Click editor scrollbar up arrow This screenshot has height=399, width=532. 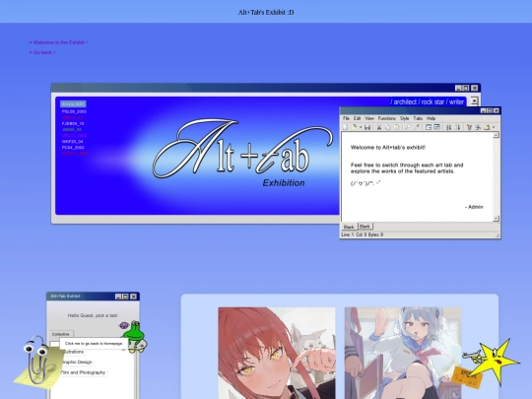pos(496,135)
